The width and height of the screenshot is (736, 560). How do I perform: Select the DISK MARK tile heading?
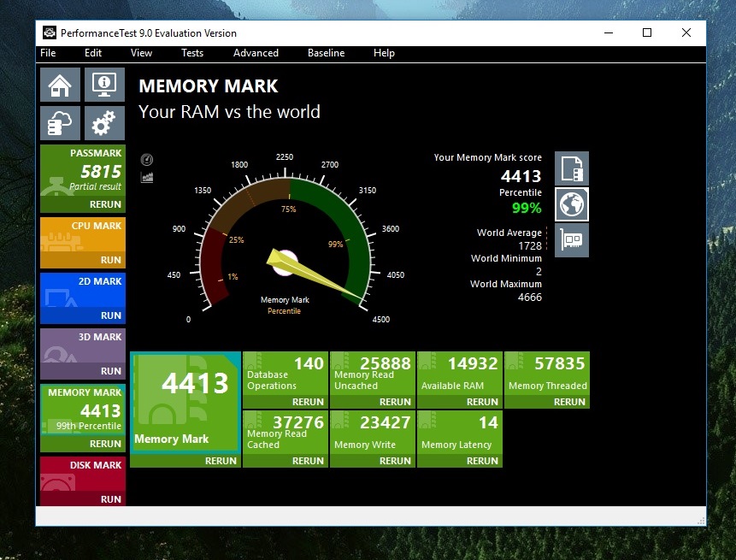[x=95, y=465]
